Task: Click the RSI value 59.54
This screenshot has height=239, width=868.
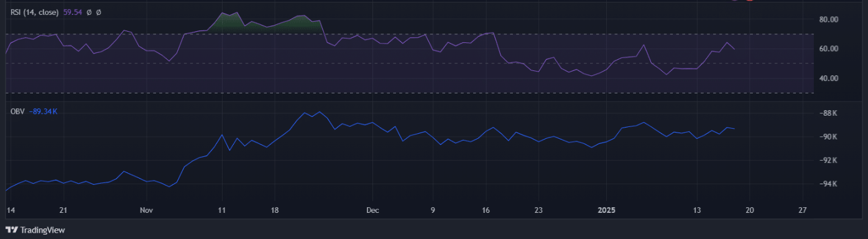Action: [73, 12]
